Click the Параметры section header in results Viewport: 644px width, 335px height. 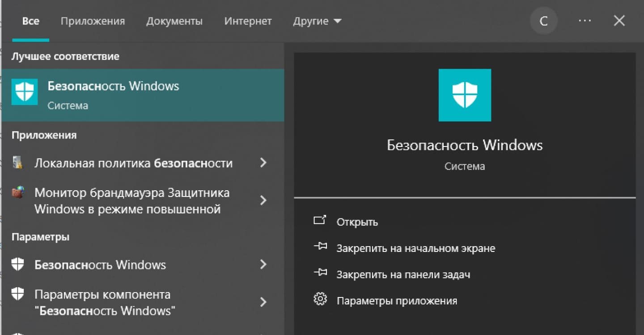(x=40, y=237)
